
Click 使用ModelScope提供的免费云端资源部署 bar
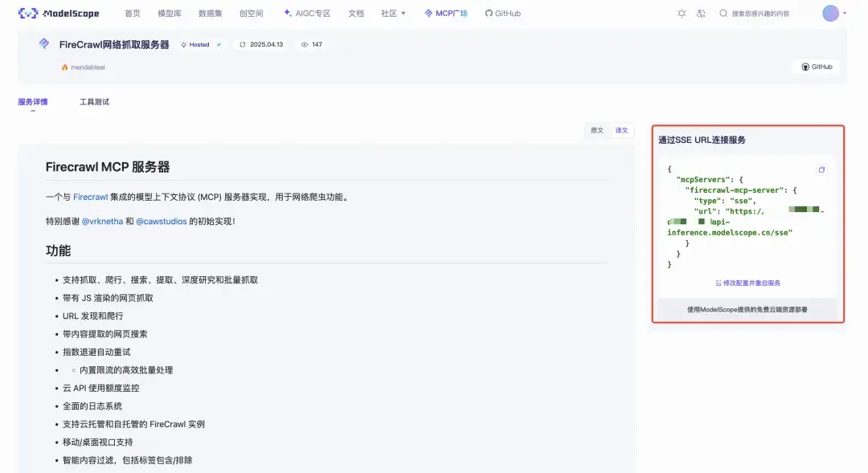click(747, 310)
